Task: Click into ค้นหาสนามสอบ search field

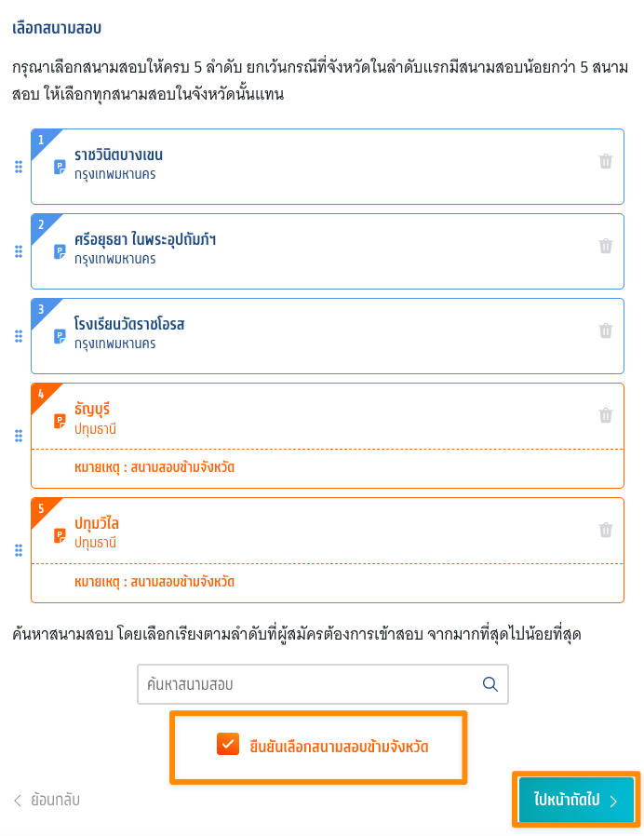Action: pyautogui.click(x=323, y=684)
